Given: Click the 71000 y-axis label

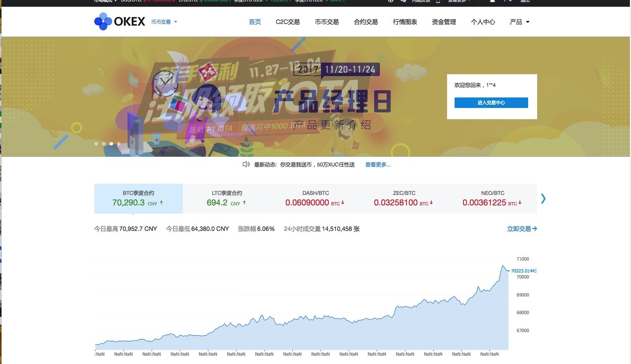Looking at the screenshot, I should pyautogui.click(x=523, y=259).
